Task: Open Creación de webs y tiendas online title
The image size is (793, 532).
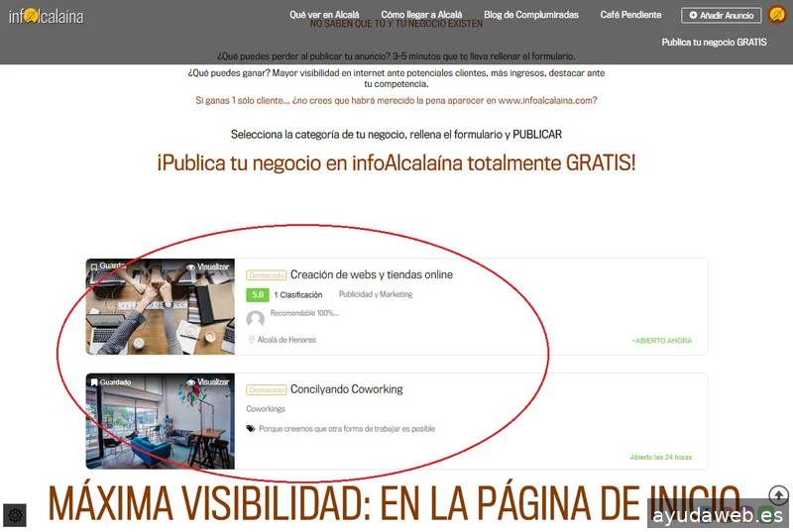Action: coord(371,274)
